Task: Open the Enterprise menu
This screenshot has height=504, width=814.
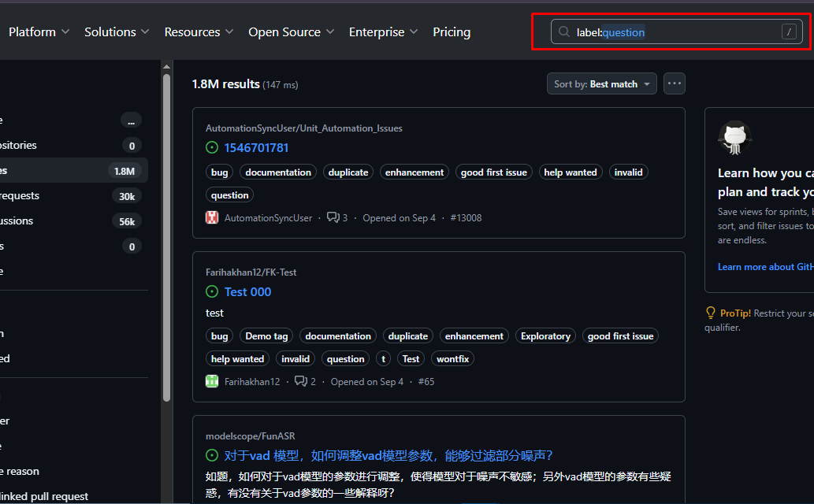Action: (x=383, y=32)
